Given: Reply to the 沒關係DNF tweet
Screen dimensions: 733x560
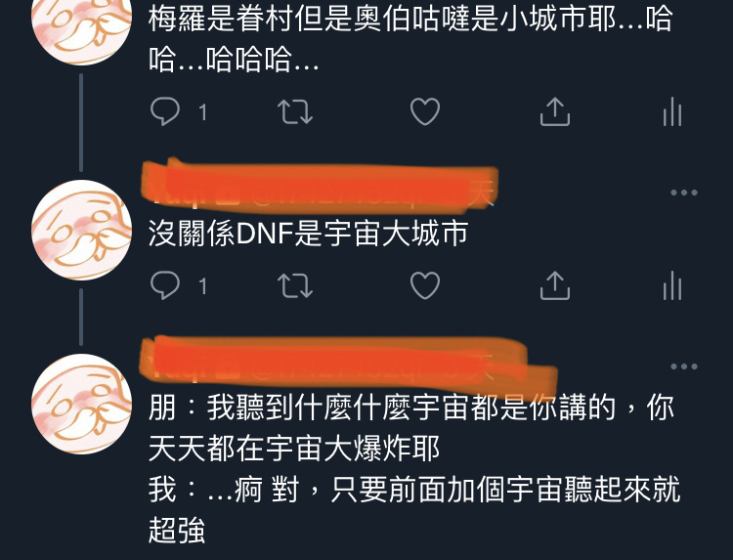Looking at the screenshot, I should pos(165,285).
